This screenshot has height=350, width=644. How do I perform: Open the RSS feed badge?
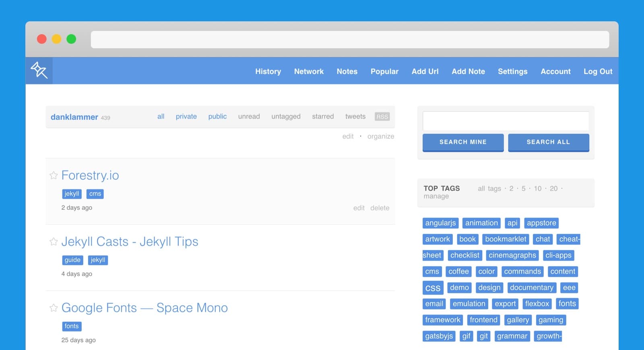pyautogui.click(x=382, y=117)
